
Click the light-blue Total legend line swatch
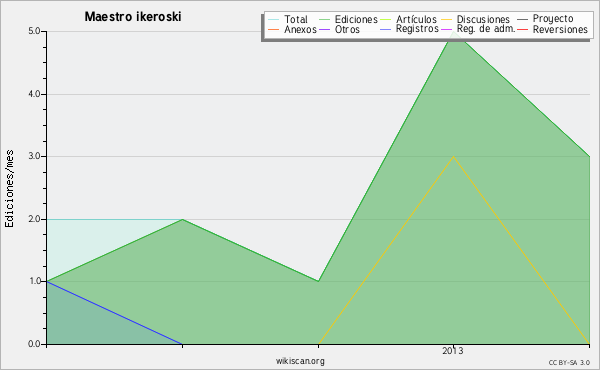coord(274,20)
